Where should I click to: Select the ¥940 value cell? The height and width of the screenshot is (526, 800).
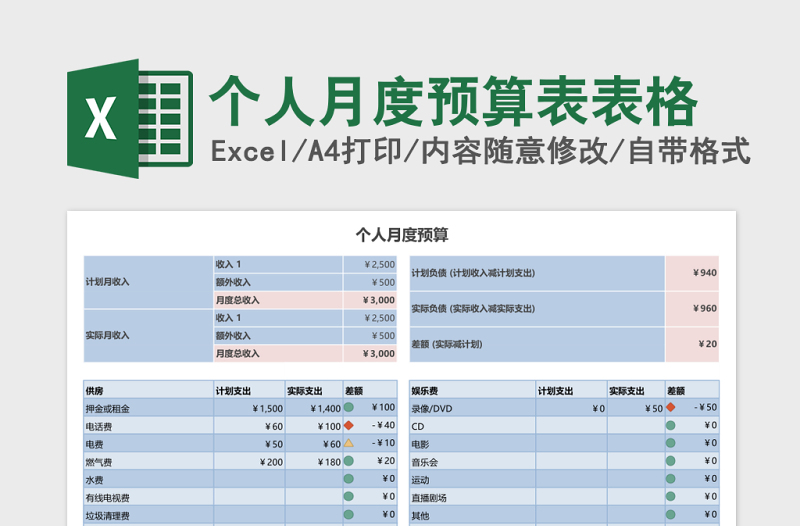pyautogui.click(x=692, y=273)
